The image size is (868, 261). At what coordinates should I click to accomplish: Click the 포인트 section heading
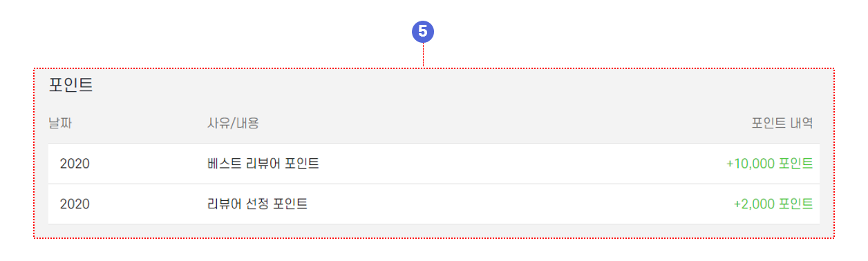[x=70, y=86]
